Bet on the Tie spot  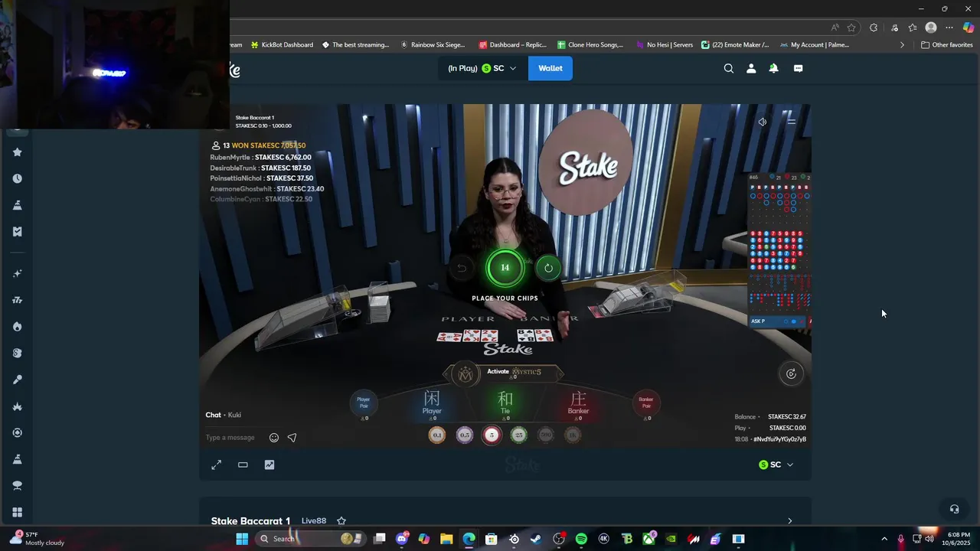tap(505, 404)
